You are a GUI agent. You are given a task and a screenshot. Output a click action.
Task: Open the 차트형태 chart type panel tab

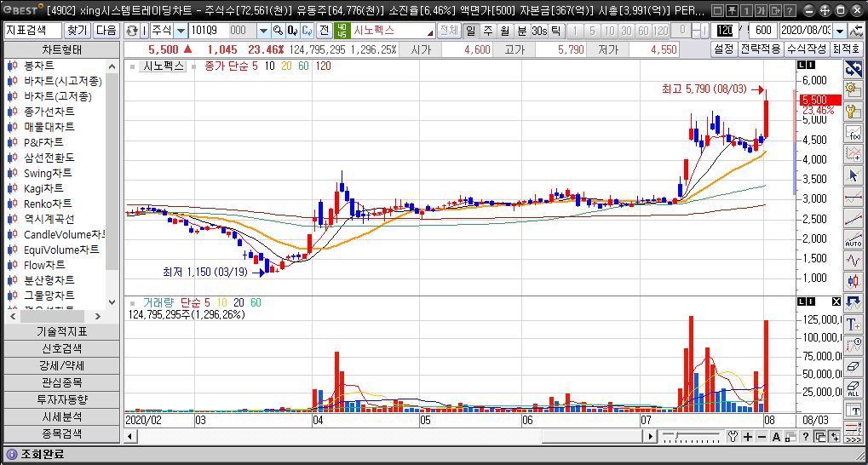pyautogui.click(x=61, y=49)
